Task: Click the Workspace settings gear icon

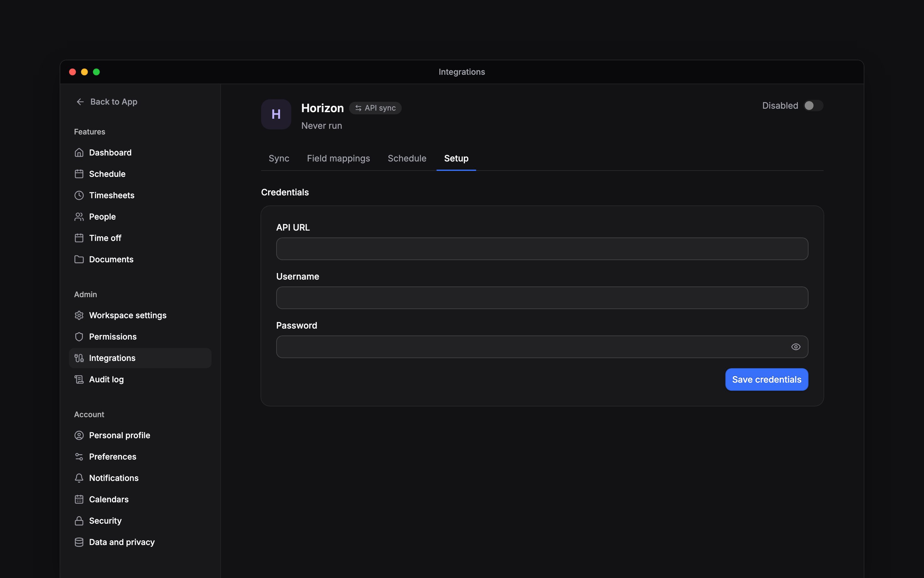Action: [x=79, y=315]
